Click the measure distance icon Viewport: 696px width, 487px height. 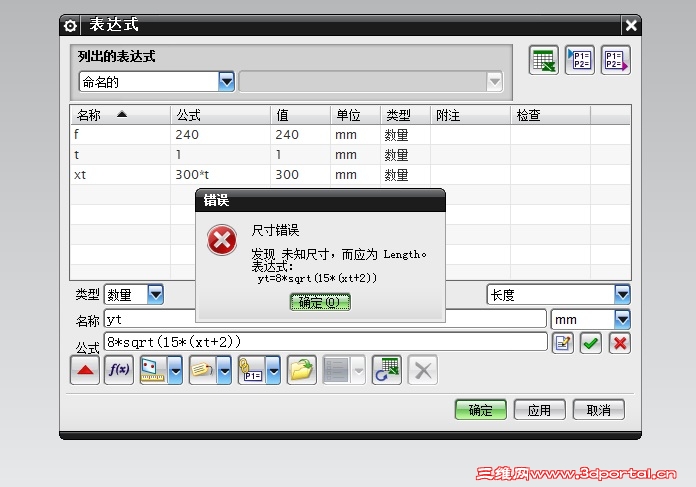click(x=153, y=370)
